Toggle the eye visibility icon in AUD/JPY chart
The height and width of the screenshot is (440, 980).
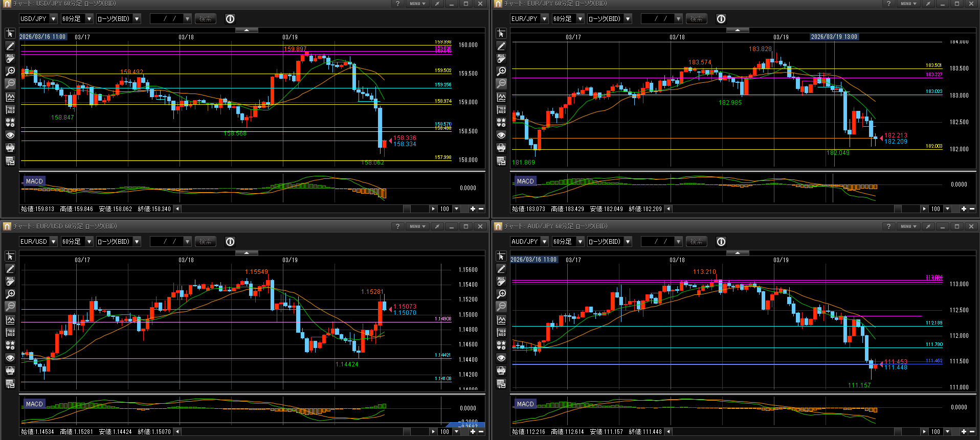tap(501, 358)
